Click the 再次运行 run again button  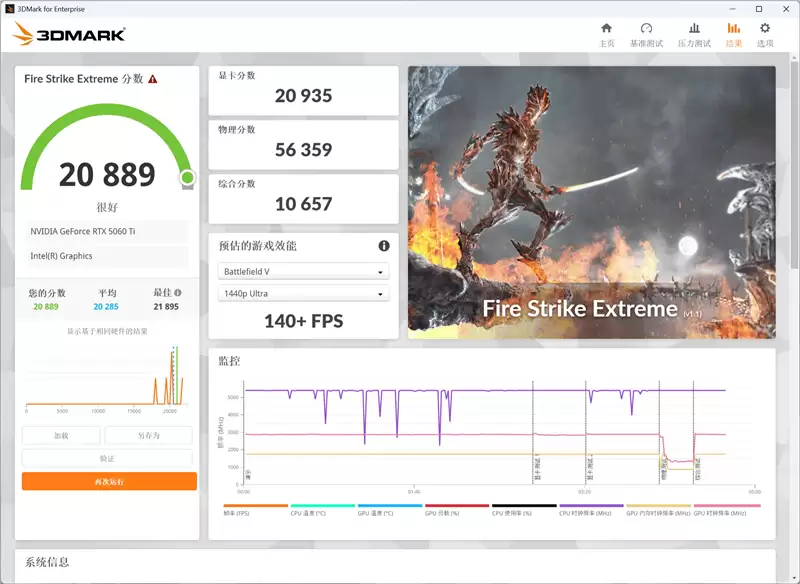pyautogui.click(x=107, y=480)
